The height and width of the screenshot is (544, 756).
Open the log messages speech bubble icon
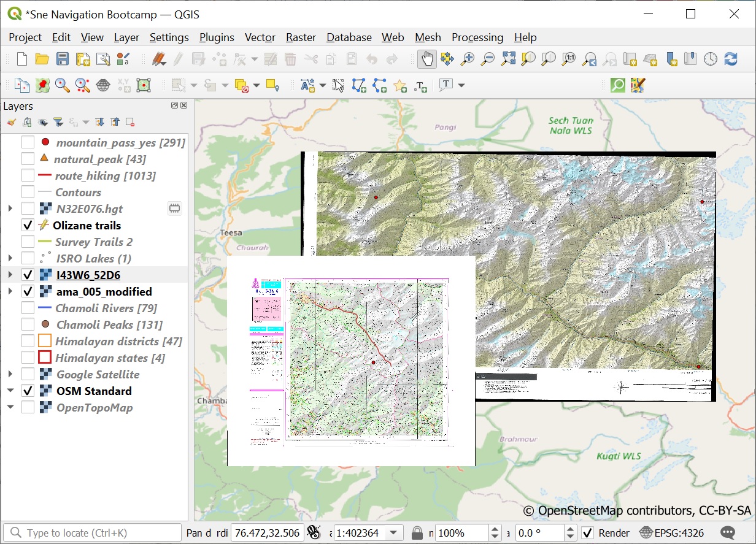click(728, 533)
